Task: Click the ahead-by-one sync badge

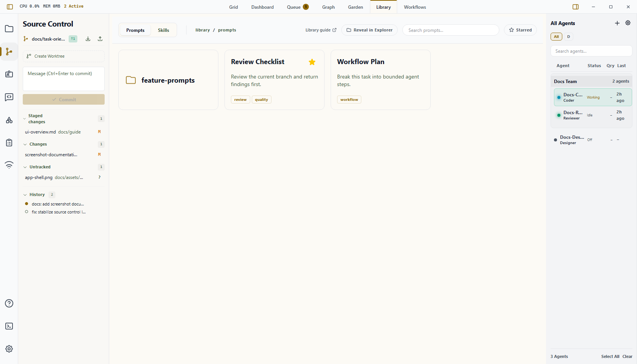Action: (x=73, y=39)
